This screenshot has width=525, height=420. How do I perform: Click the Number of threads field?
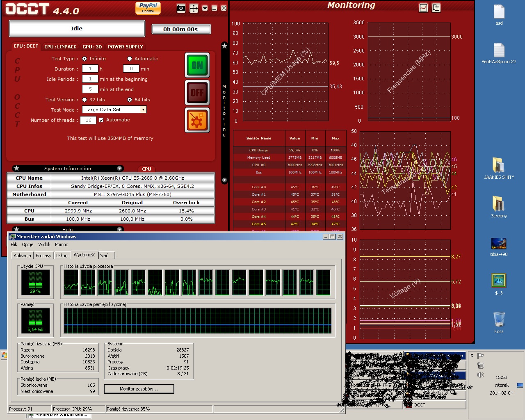tap(88, 120)
